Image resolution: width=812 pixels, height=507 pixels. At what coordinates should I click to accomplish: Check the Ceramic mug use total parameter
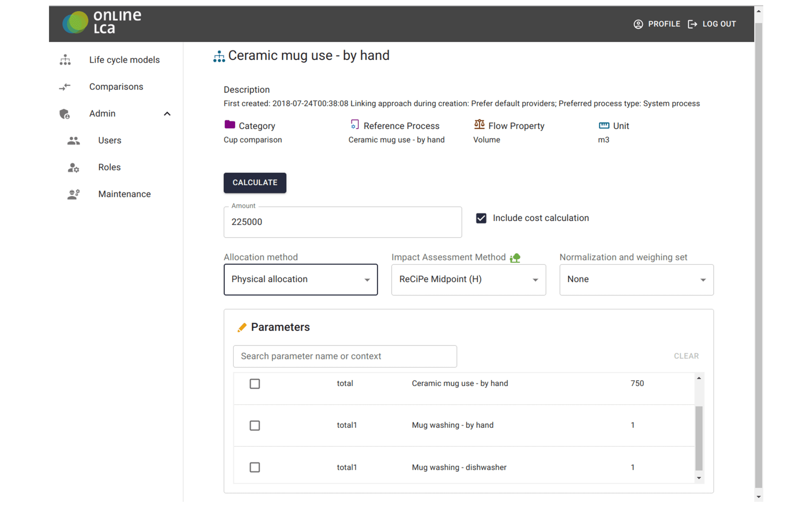[255, 384]
